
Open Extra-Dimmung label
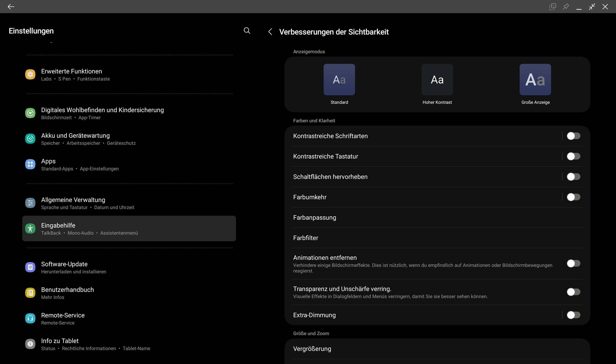[314, 315]
